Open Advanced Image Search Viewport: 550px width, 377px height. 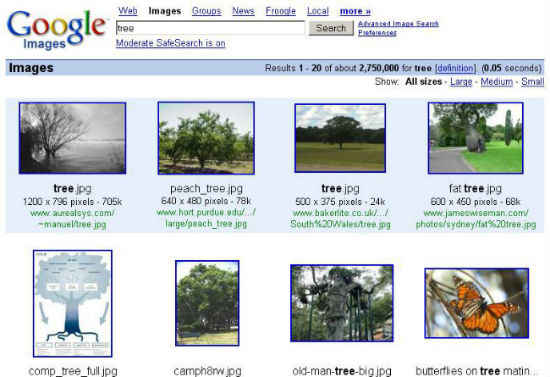(398, 24)
